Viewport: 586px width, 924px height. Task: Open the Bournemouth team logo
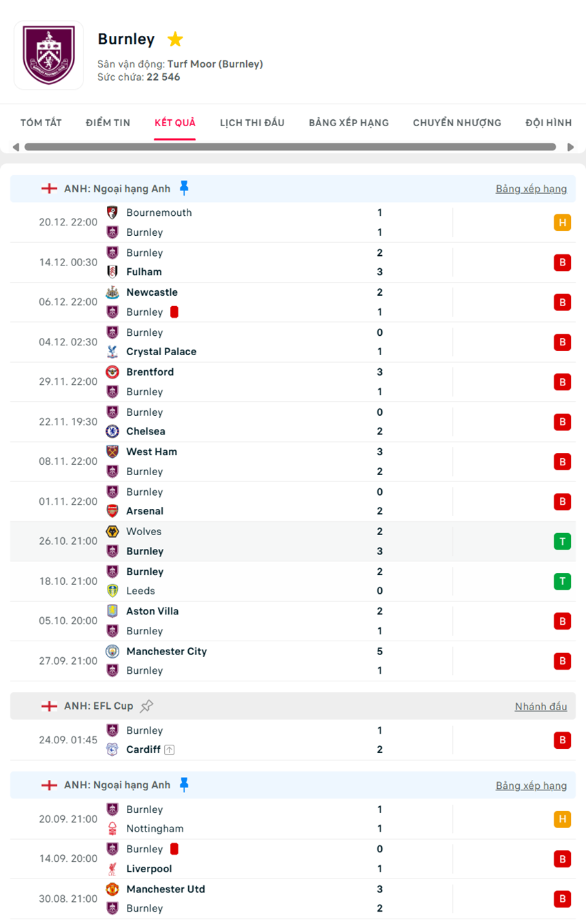pos(111,212)
